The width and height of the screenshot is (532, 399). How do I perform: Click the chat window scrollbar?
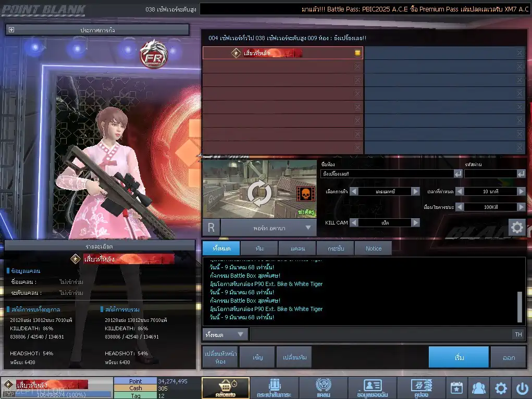(519, 307)
